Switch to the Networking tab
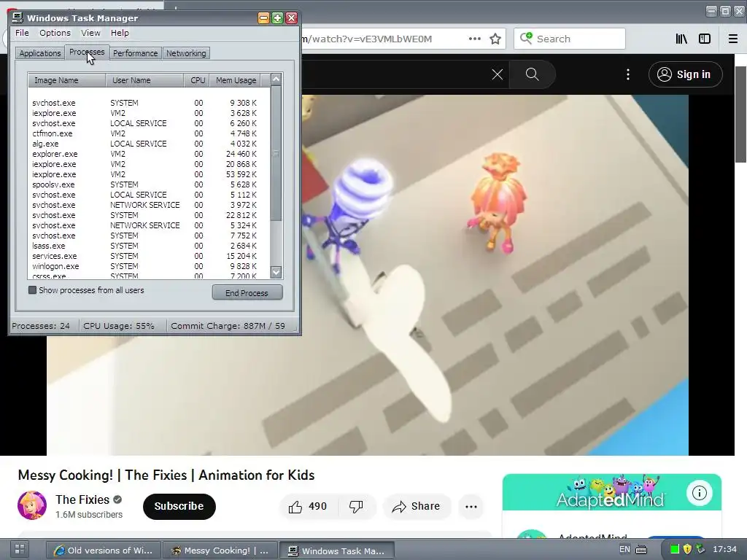Screen dimensions: 747x560 (186, 53)
